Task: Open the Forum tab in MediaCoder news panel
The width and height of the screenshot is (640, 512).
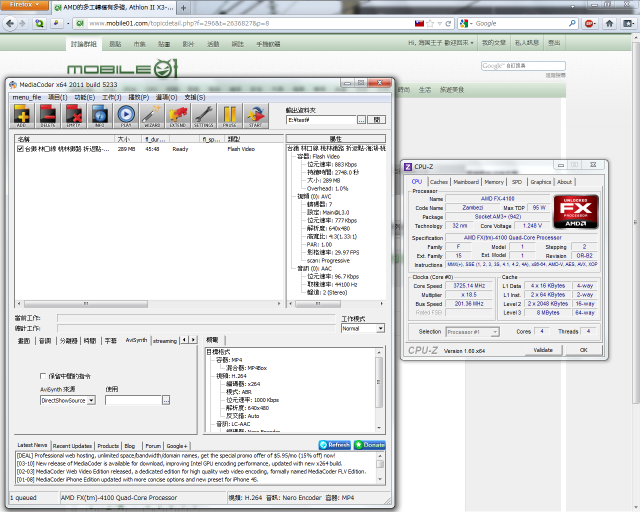Action: click(x=153, y=446)
